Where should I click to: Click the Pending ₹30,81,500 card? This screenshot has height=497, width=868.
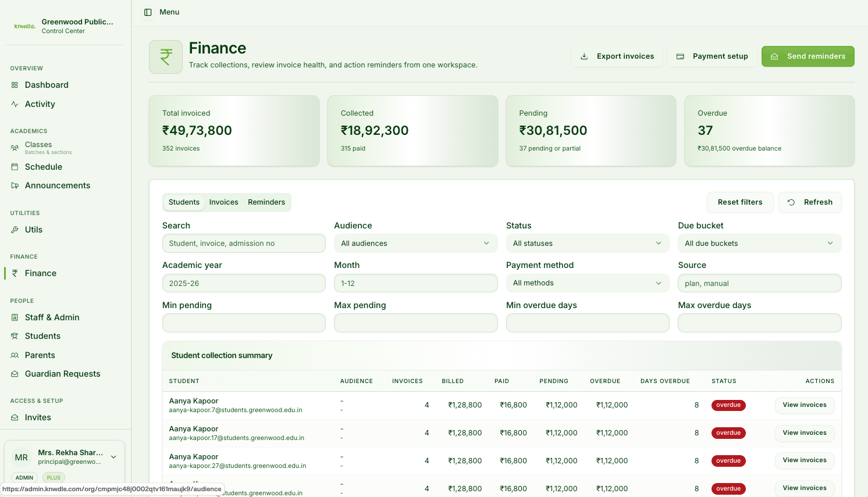coord(591,131)
